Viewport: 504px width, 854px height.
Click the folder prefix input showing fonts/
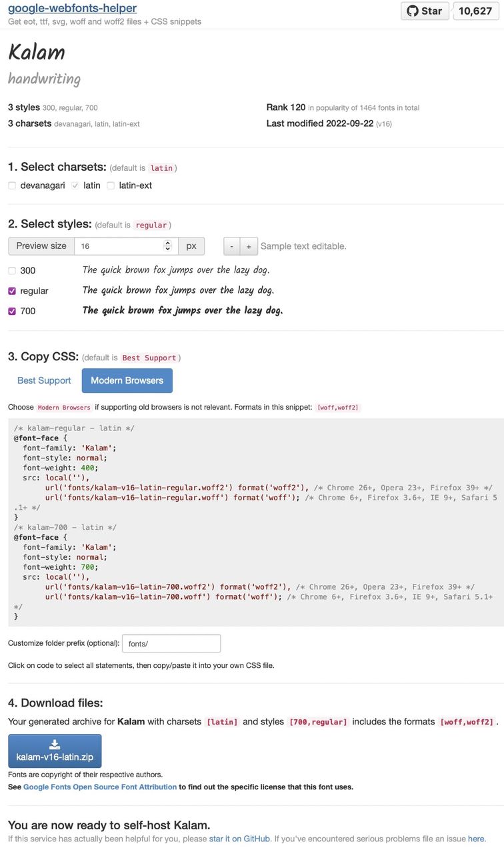171,643
